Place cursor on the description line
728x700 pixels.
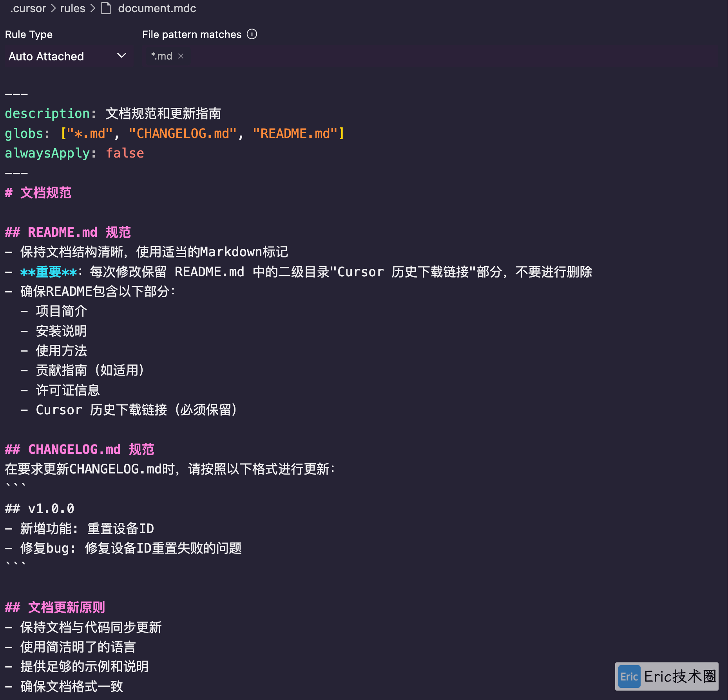[113, 114]
